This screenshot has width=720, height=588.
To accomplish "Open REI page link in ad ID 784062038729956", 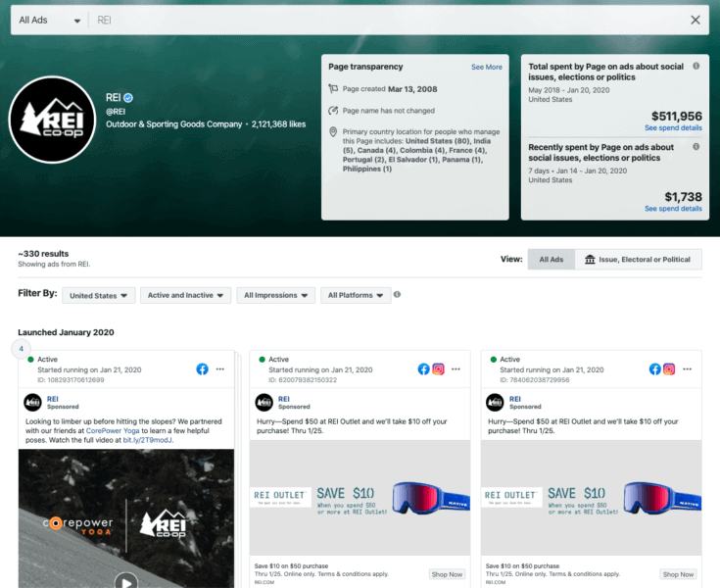I will coord(515,399).
